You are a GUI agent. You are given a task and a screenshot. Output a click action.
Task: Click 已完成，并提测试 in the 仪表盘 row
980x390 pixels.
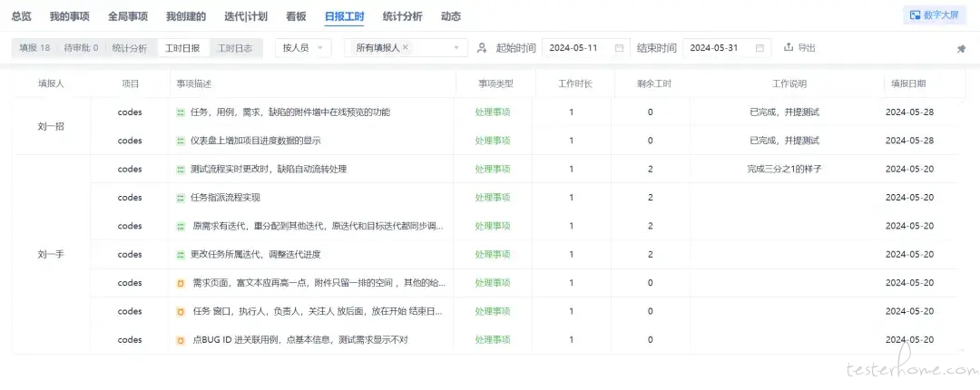point(784,141)
